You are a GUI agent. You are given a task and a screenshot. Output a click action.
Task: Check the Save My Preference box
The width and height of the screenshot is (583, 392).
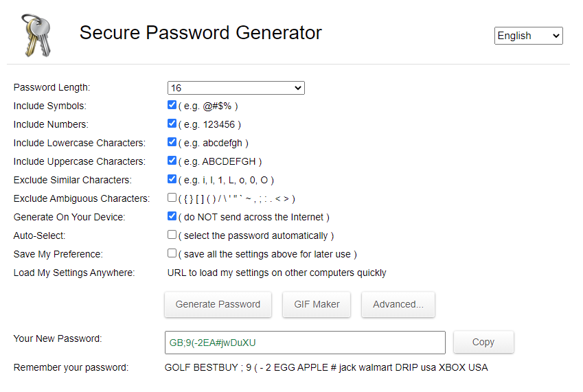(x=172, y=253)
